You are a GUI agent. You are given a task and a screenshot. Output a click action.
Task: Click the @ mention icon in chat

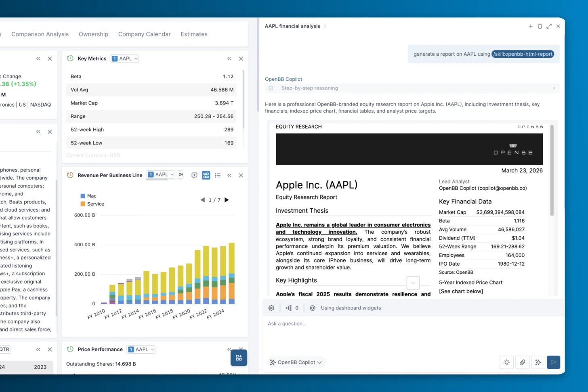313,308
